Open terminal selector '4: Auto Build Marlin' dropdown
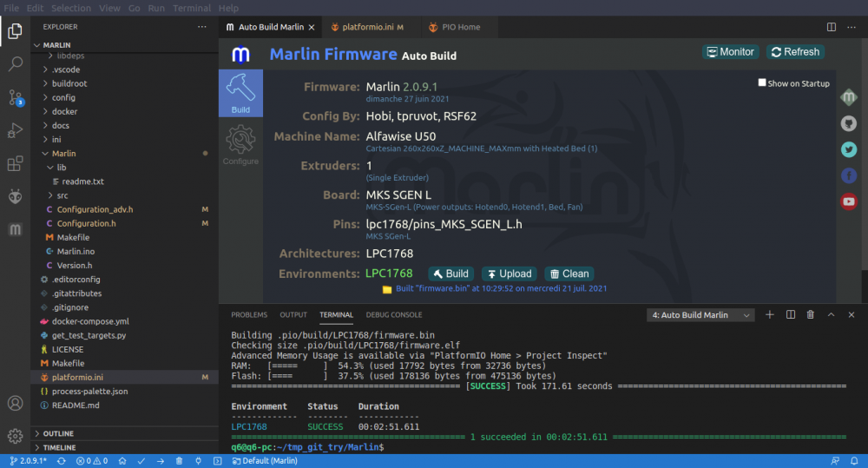The width and height of the screenshot is (868, 468). tap(700, 315)
